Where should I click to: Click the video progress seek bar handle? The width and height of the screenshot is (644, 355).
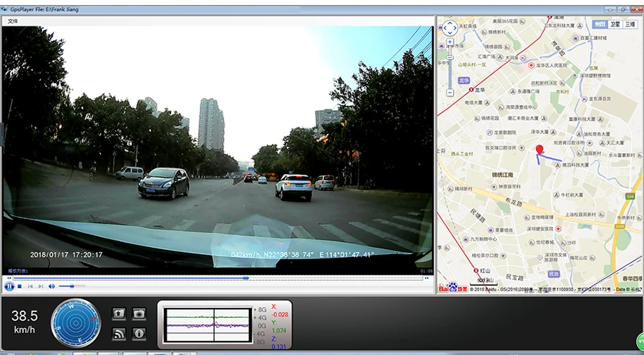(x=245, y=278)
